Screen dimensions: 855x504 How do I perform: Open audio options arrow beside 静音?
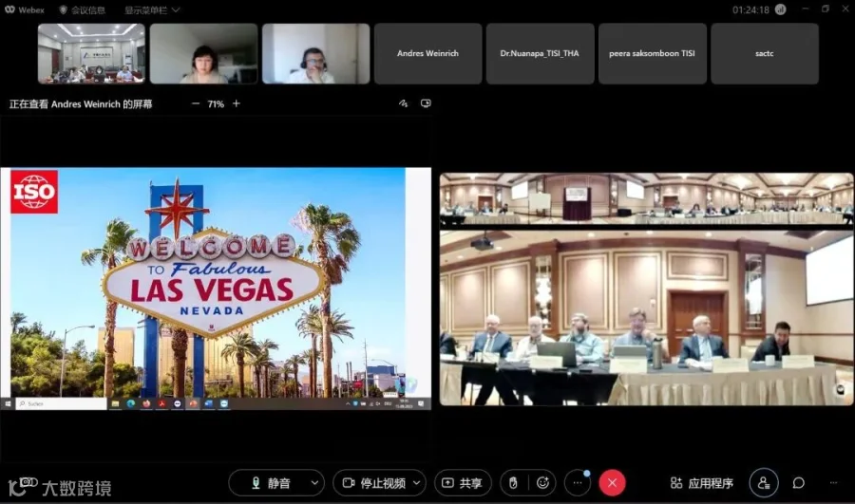[x=314, y=483]
